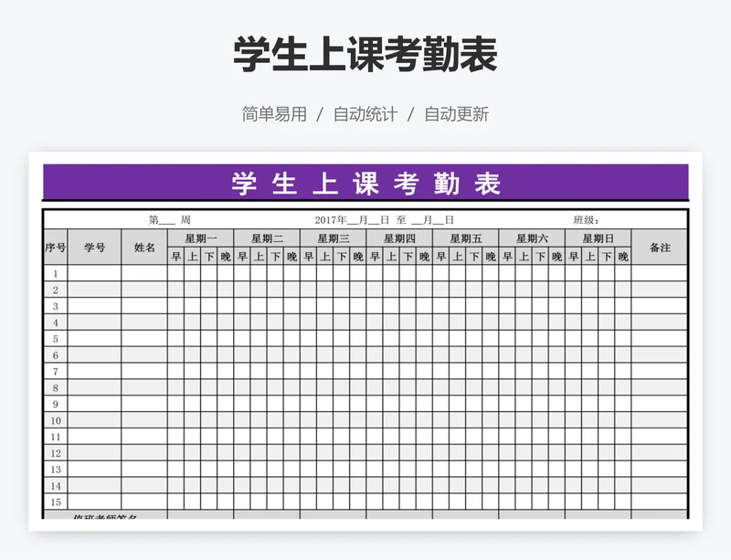
Task: Select row number 5 cell
Action: point(56,339)
